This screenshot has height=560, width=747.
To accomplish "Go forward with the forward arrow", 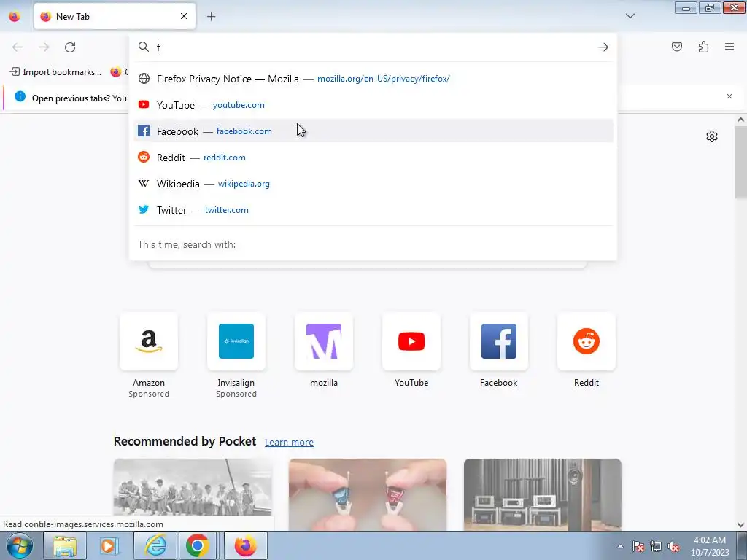I will coord(44,47).
